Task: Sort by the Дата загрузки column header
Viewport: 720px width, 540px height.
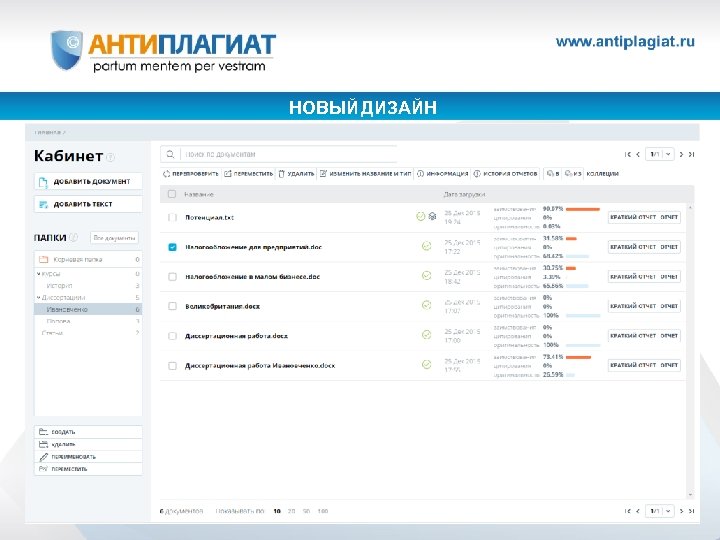Action: click(x=464, y=194)
